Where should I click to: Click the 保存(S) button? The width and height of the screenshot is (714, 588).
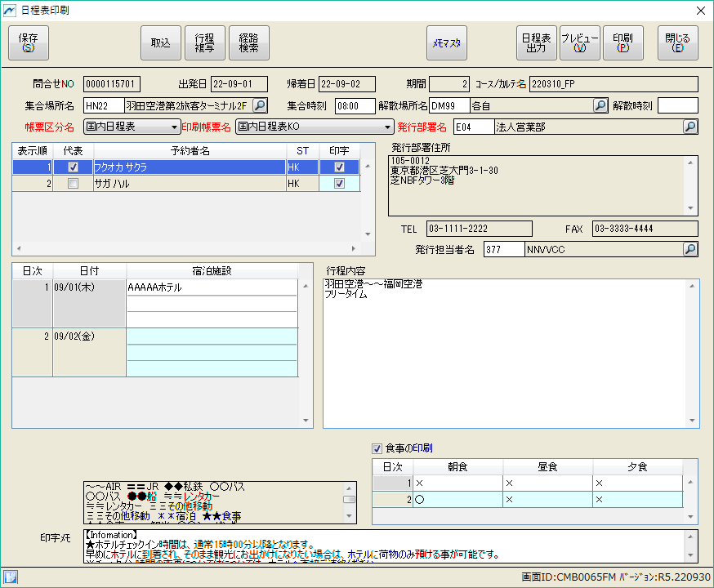pos(29,42)
